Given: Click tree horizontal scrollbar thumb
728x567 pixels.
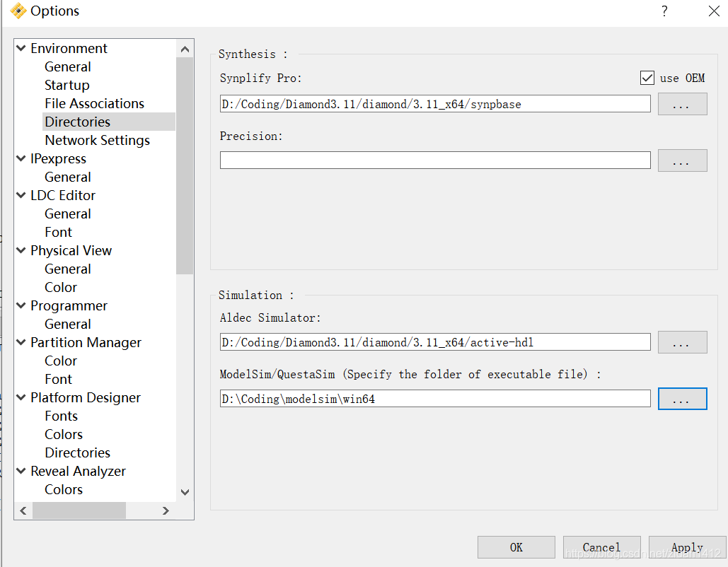Looking at the screenshot, I should 79,510.
